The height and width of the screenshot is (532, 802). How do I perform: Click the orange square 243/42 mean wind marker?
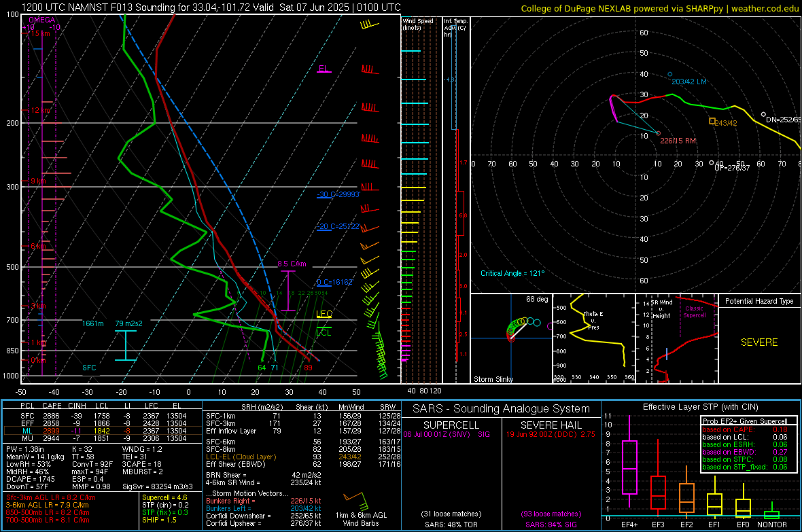coord(712,121)
